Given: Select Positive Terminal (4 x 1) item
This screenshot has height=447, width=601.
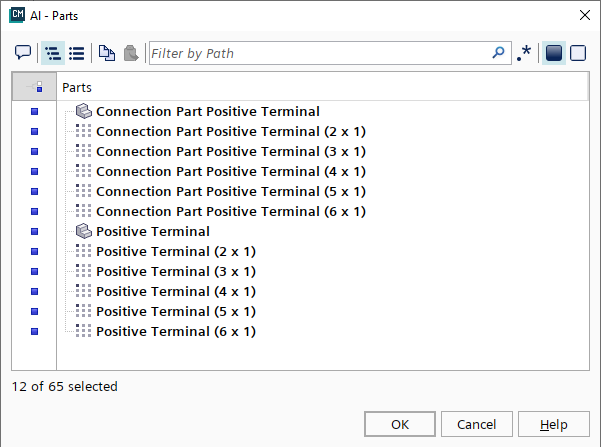Looking at the screenshot, I should 175,291.
